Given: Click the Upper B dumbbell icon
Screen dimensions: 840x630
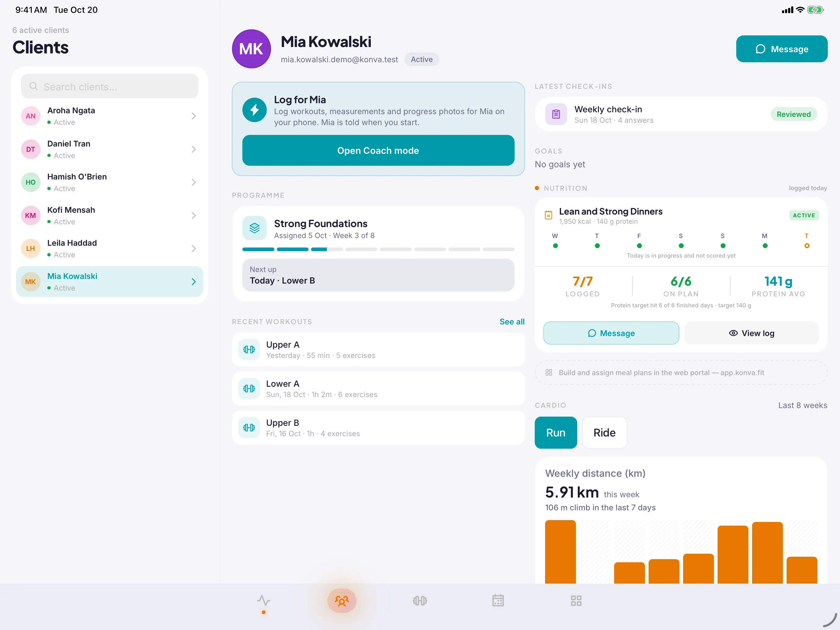Looking at the screenshot, I should [249, 428].
